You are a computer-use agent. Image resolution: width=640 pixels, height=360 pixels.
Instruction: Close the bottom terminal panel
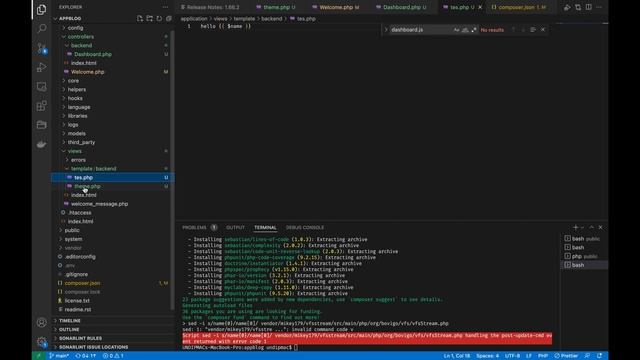point(600,227)
